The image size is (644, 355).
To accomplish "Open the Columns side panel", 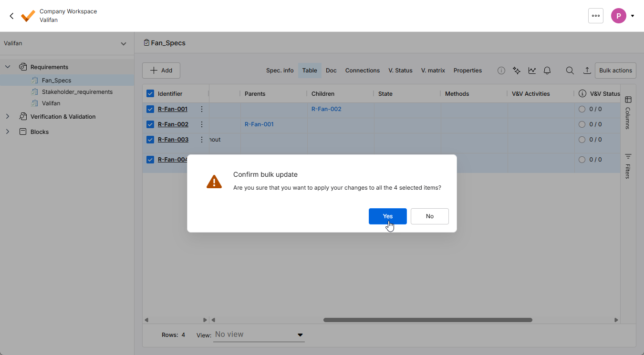I will point(628,112).
